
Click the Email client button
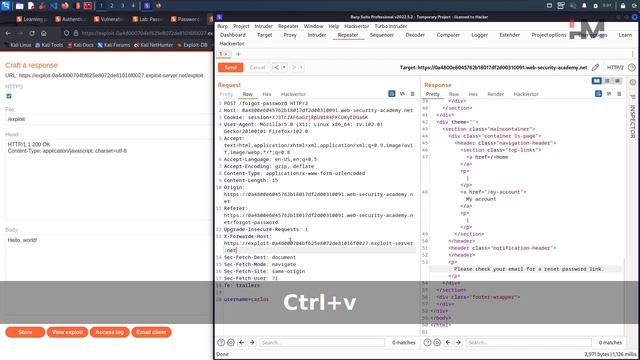pos(151,332)
